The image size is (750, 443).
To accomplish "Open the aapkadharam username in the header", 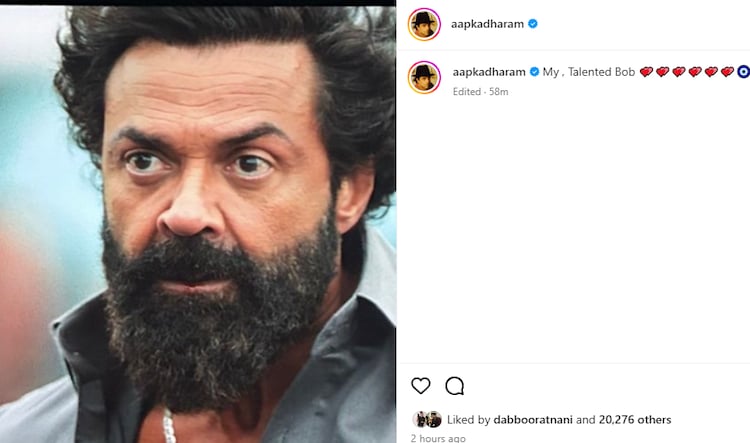I will point(488,24).
